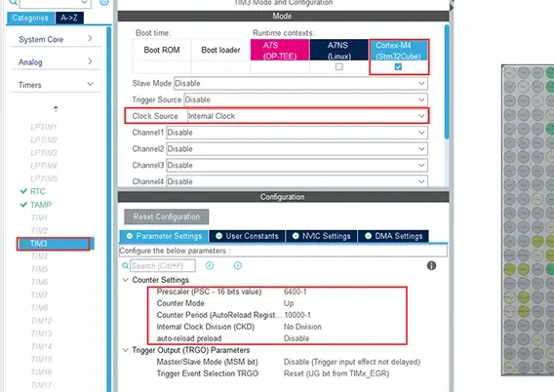
Task: Select TIM5 in the timers list
Action: (x=39, y=269)
